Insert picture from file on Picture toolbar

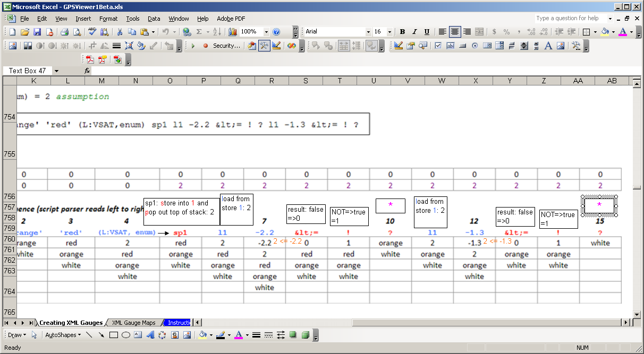pyautogui.click(x=12, y=46)
